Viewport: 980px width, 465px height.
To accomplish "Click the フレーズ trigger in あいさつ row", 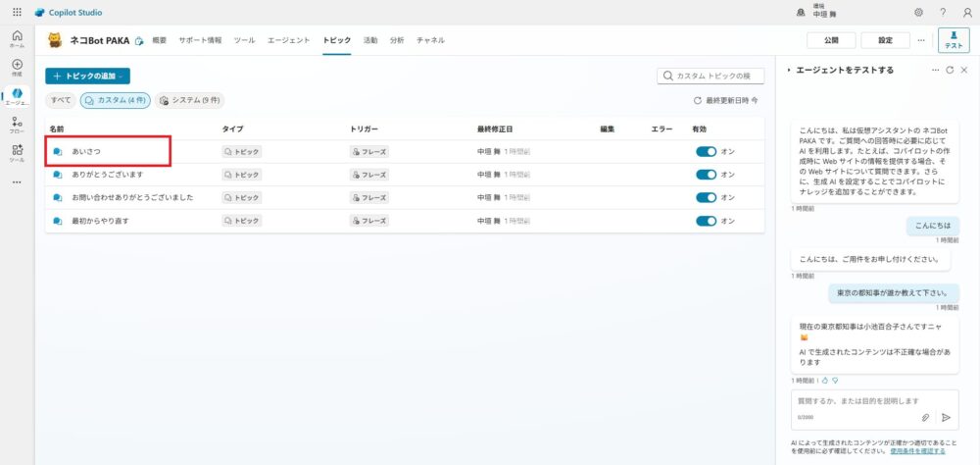I will (369, 151).
